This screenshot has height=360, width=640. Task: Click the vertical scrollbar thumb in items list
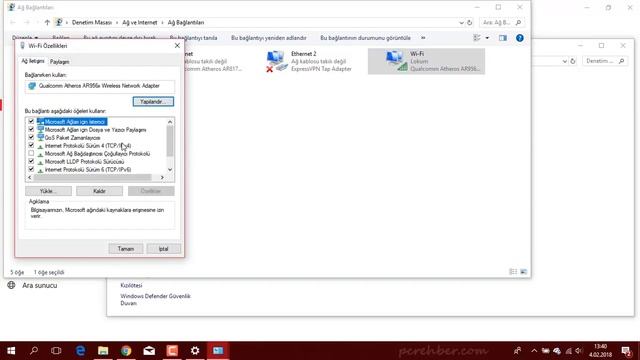(170, 141)
